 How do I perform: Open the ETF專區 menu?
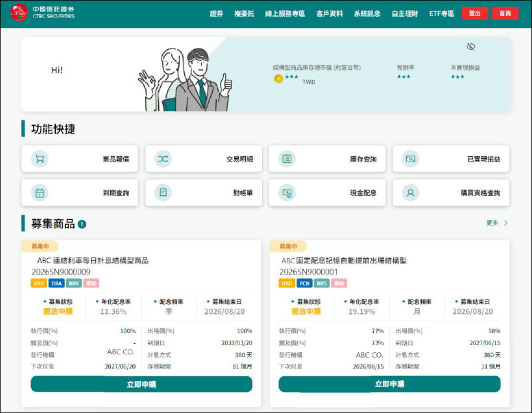[442, 13]
